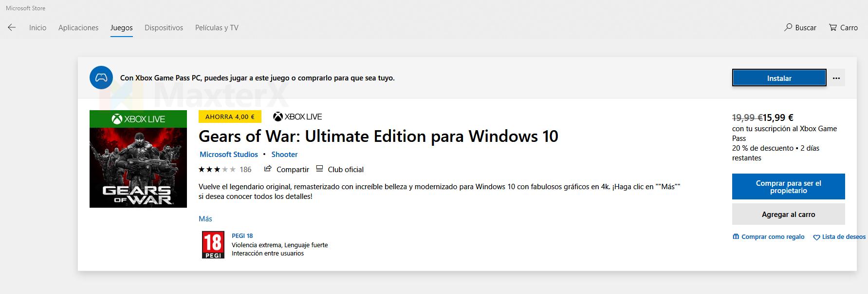This screenshot has height=294, width=868.
Task: Click the Agregar al carro button
Action: (x=788, y=215)
